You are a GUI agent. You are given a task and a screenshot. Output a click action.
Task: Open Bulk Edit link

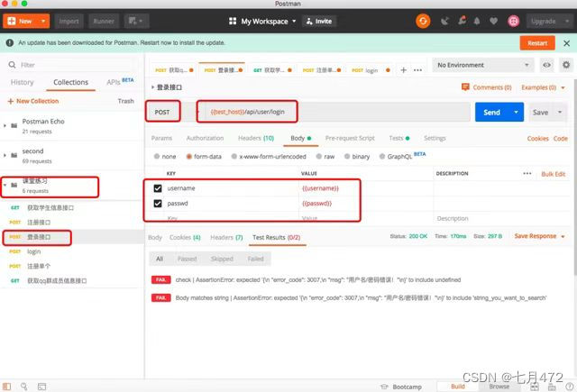click(x=553, y=174)
